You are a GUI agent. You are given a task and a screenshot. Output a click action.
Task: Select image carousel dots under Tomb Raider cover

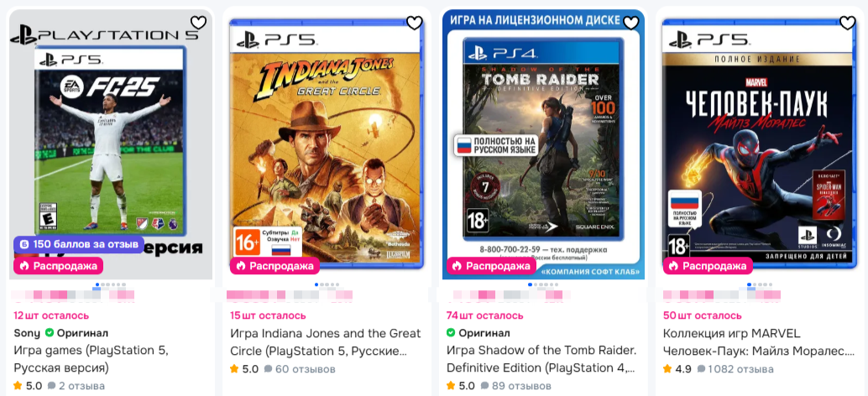click(544, 284)
